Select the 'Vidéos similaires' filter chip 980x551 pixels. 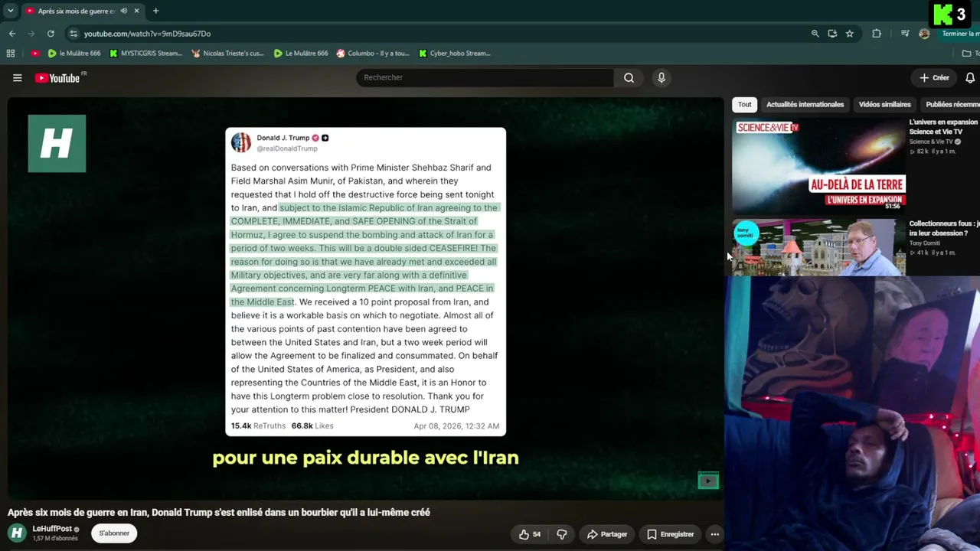click(884, 105)
